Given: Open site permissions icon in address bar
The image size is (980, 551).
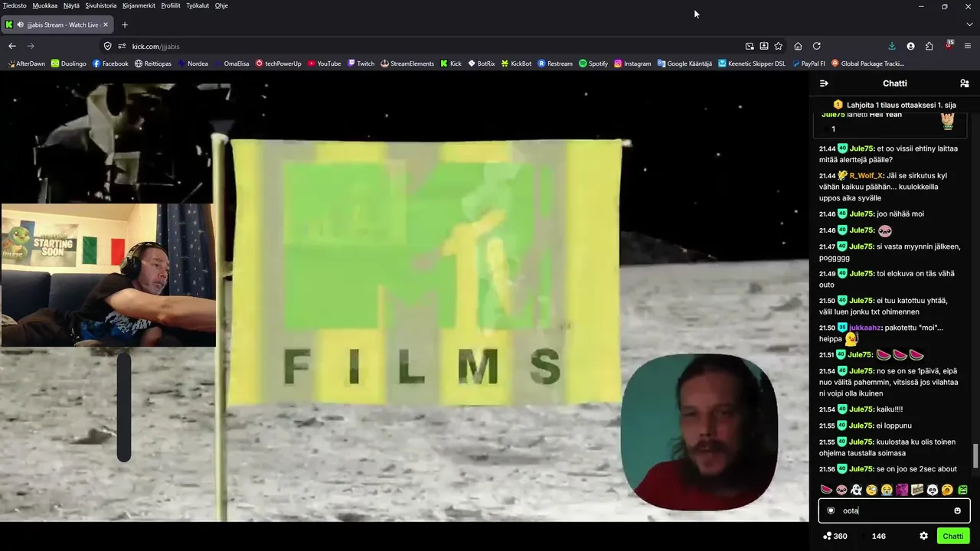Looking at the screenshot, I should (x=122, y=46).
